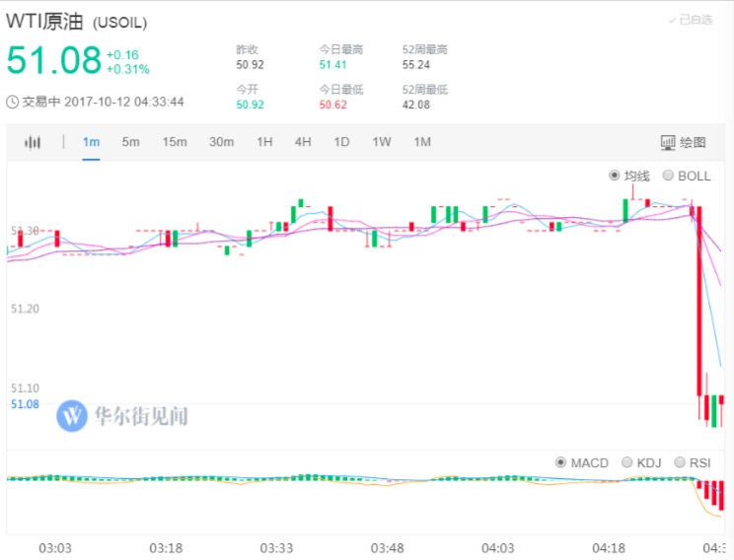Click the 52周最低 value 42.08
This screenshot has width=734, height=560.
(x=415, y=105)
